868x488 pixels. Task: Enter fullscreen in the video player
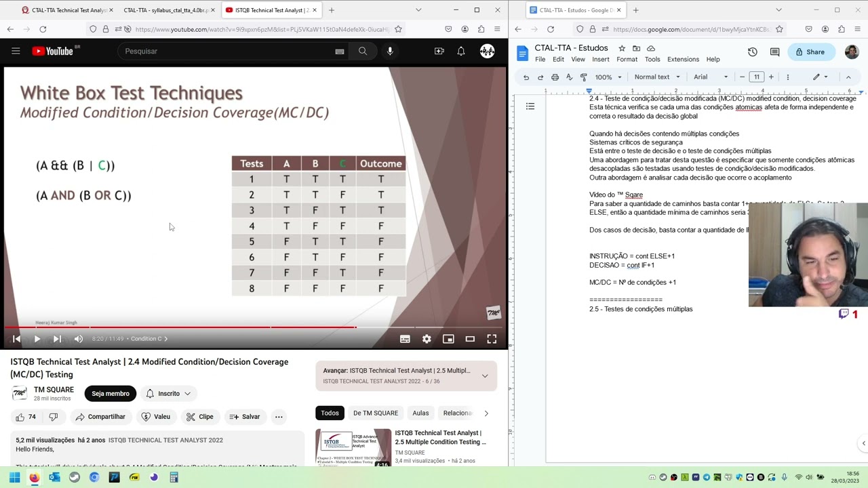click(492, 339)
